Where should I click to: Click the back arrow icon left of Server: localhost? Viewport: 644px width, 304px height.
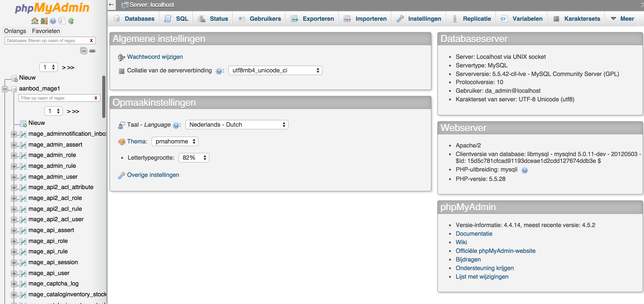pyautogui.click(x=111, y=5)
